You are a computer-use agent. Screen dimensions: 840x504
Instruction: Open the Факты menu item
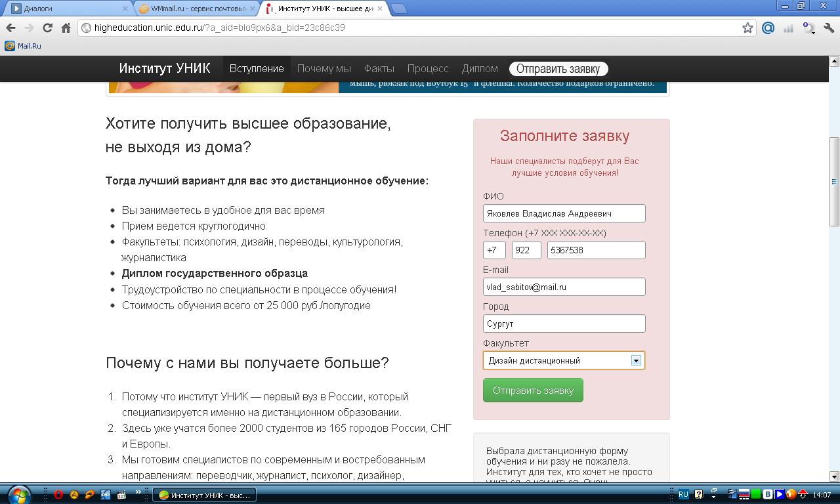click(x=379, y=68)
